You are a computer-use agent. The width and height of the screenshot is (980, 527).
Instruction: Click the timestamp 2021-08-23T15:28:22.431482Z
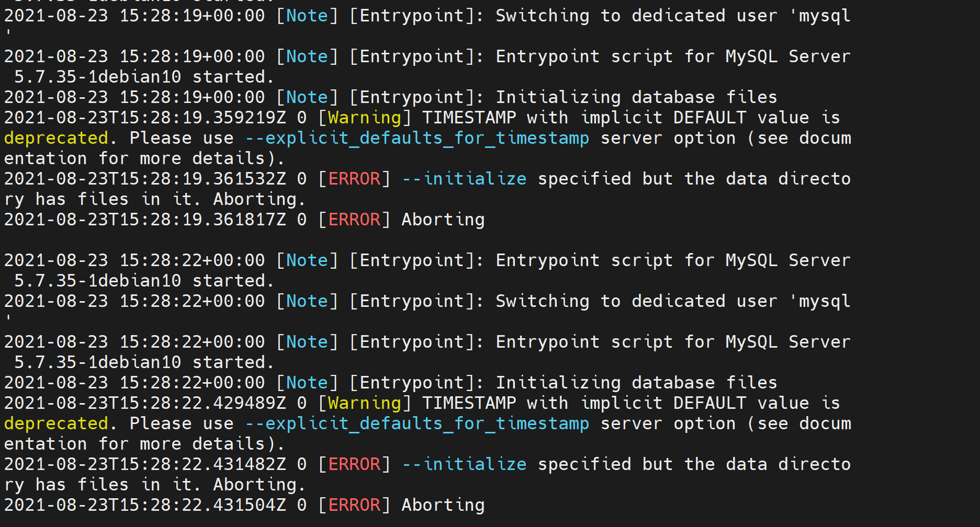click(x=145, y=464)
